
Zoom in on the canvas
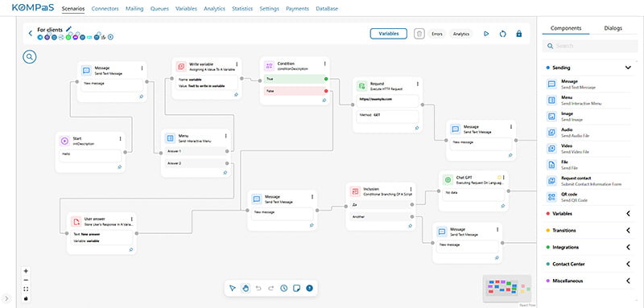coord(27,271)
